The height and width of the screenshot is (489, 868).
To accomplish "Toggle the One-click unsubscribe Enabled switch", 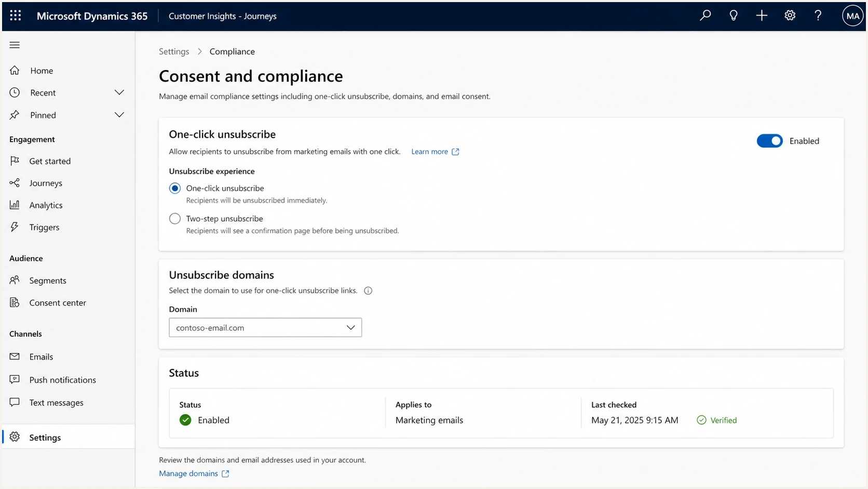I will click(769, 141).
